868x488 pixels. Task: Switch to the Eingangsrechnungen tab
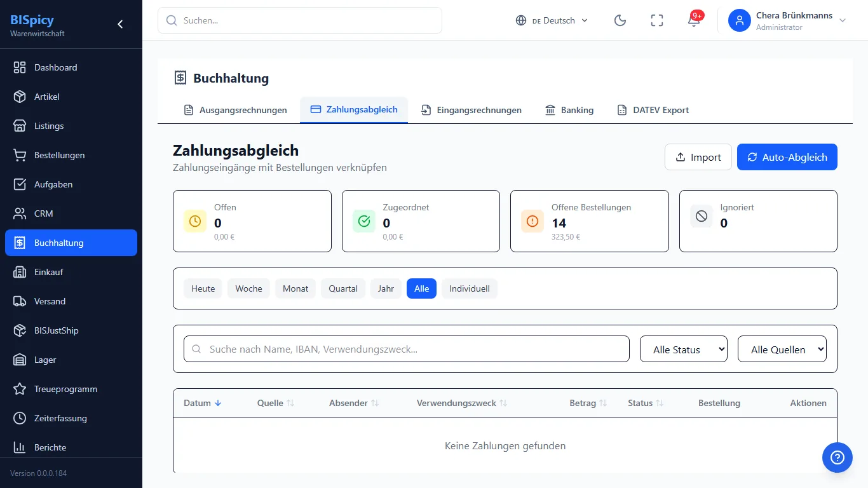tap(471, 110)
